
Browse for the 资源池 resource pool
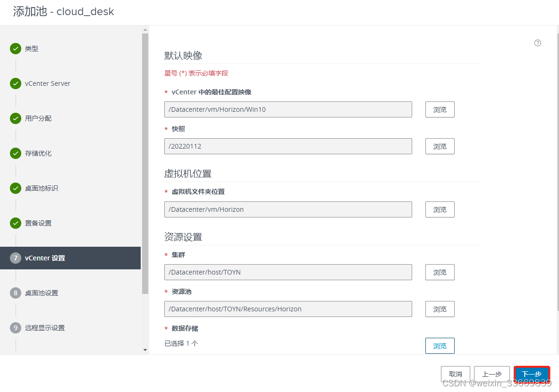(x=440, y=309)
